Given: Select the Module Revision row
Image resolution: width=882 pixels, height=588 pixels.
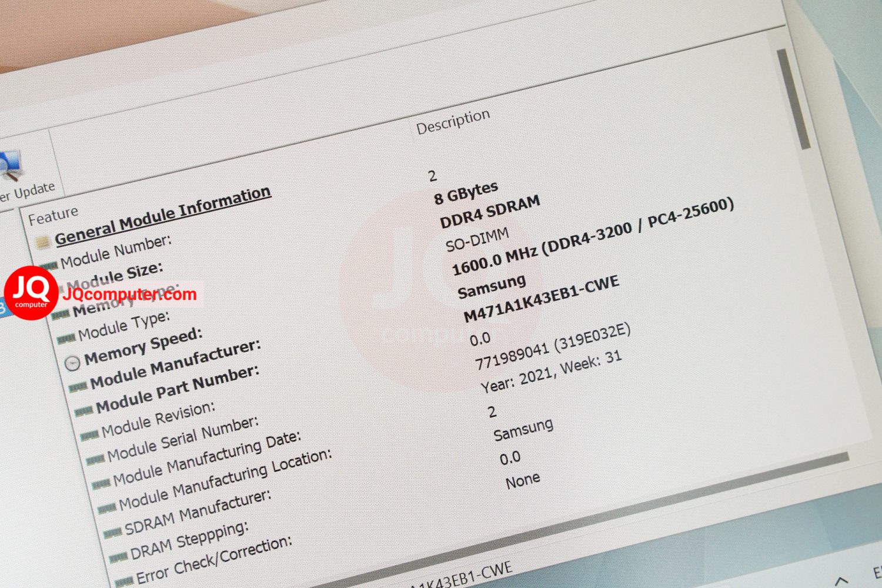Looking at the screenshot, I should coord(158,420).
